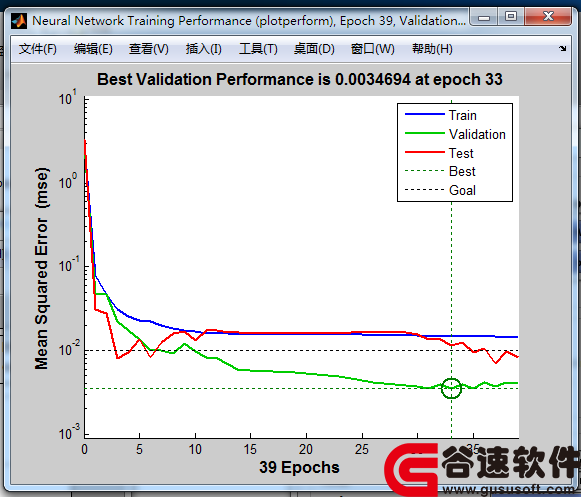Open the 桌面(D) menu
The image size is (581, 497).
tap(314, 49)
